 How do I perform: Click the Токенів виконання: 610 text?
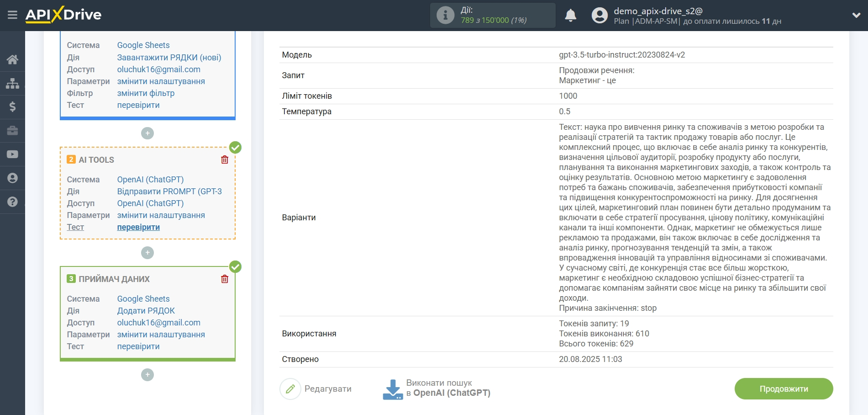[604, 334]
